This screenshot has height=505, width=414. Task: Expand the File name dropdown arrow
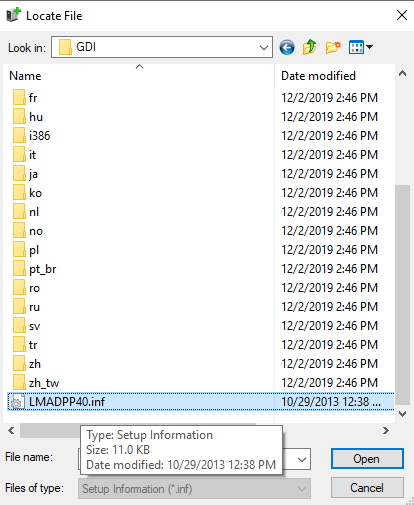tap(302, 460)
